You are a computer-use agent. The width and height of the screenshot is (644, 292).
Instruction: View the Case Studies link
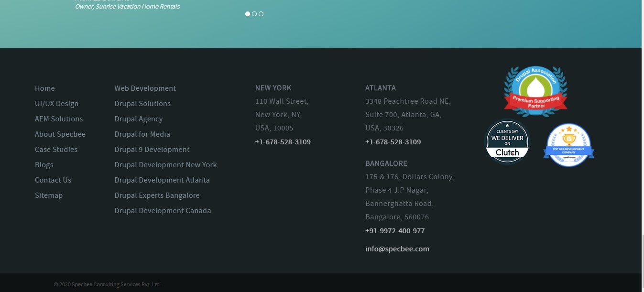coord(56,150)
